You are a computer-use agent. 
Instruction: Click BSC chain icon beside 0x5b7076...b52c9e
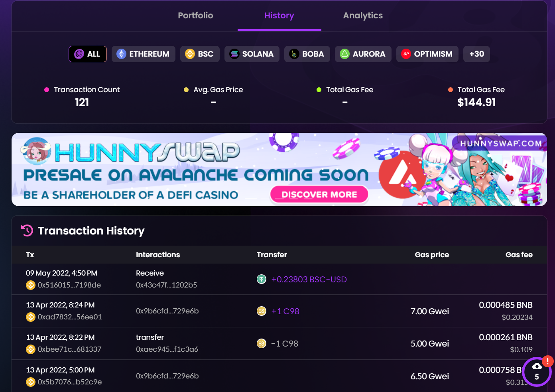31,382
